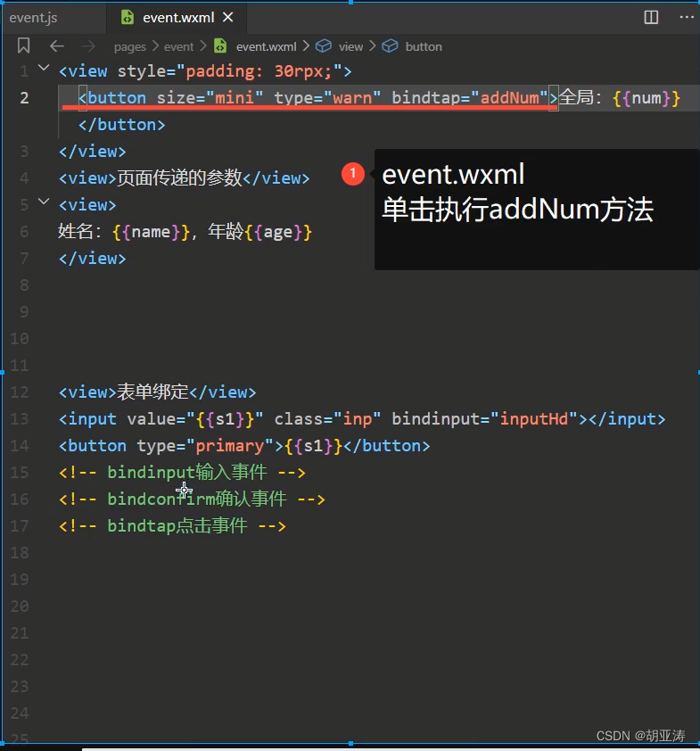Click the addNum handler name in line 2
This screenshot has width=700, height=751.
click(x=509, y=98)
